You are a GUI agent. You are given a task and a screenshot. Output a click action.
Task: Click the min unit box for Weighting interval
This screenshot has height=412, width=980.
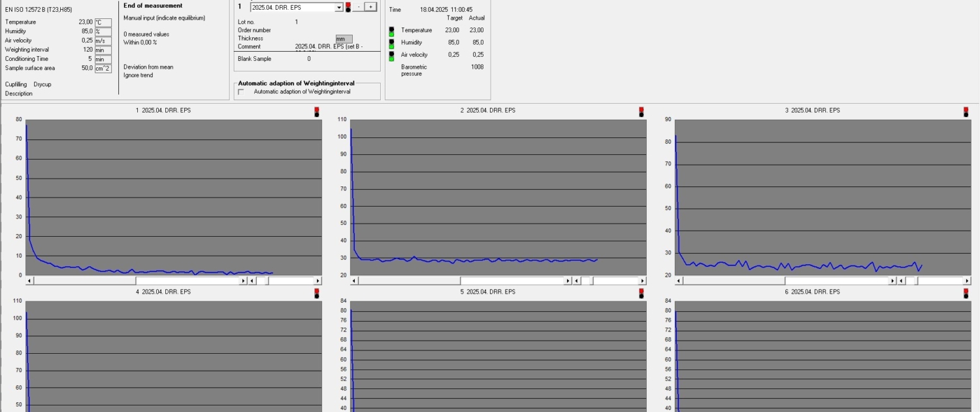tap(103, 50)
